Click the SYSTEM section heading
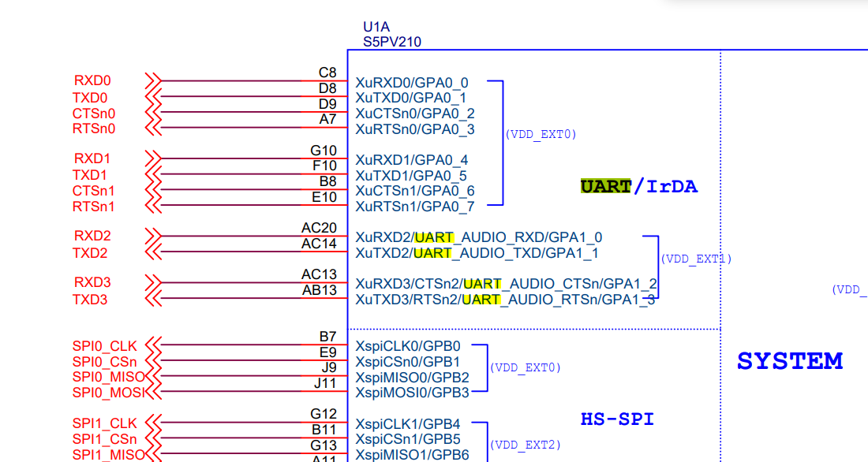868x462 pixels. 789,360
